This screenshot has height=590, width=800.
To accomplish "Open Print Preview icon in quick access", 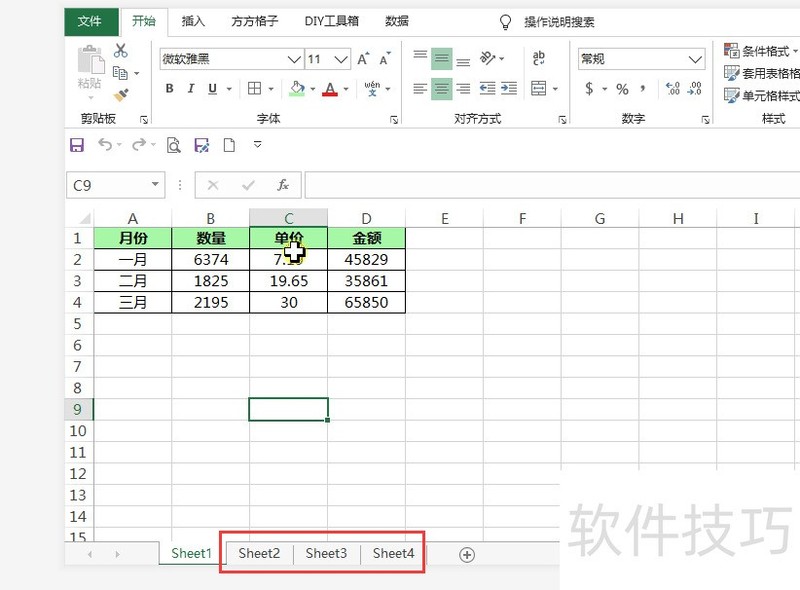I will coord(173,145).
